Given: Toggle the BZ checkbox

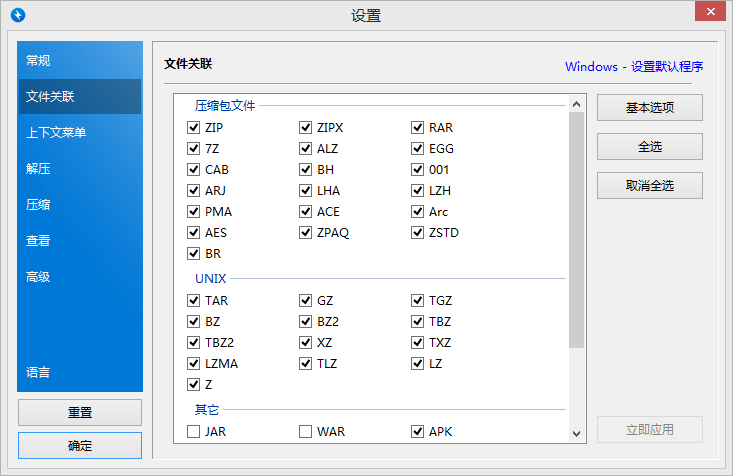Looking at the screenshot, I should [194, 321].
